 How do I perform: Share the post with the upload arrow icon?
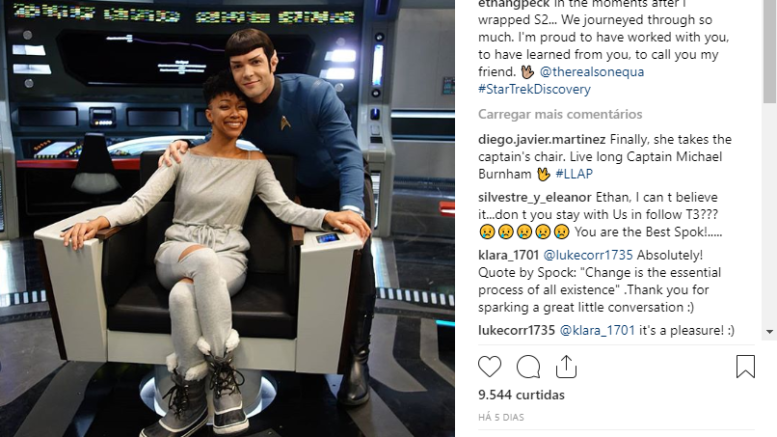[566, 367]
